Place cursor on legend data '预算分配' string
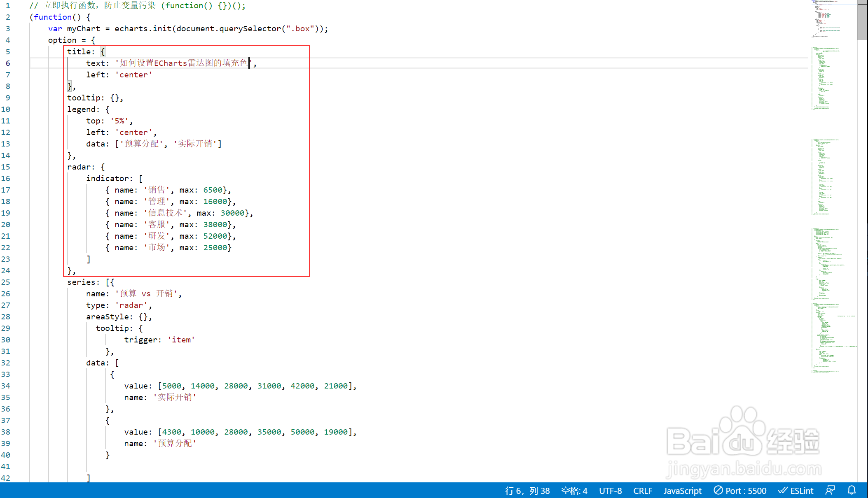The height and width of the screenshot is (498, 868). point(141,144)
